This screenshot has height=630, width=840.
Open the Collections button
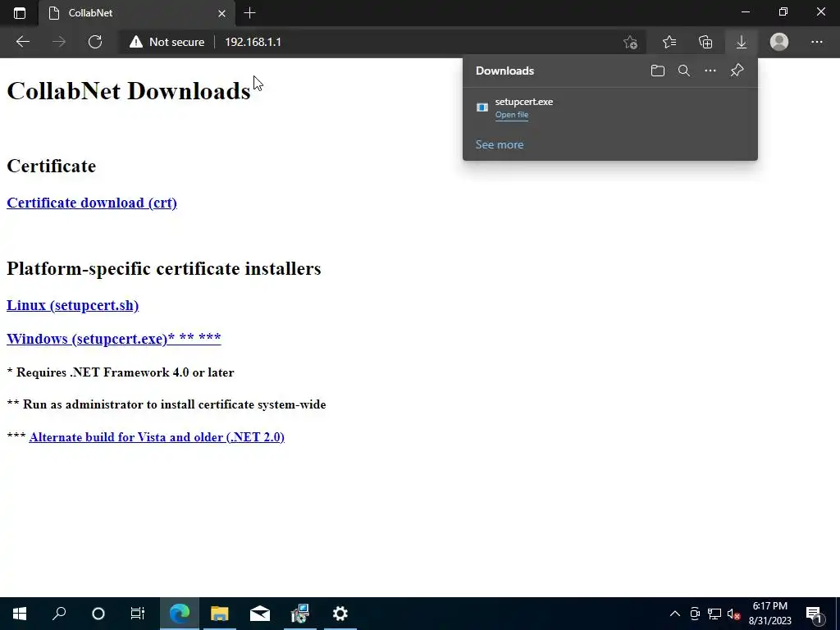point(705,42)
